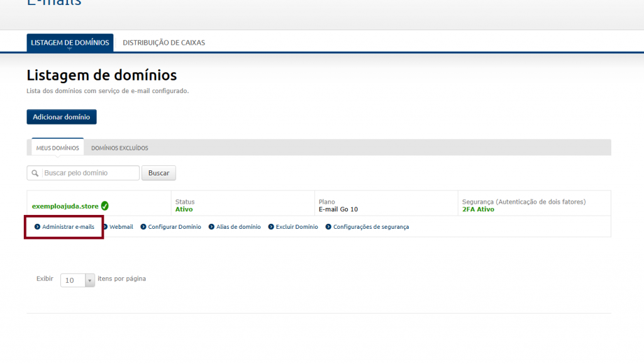Click the Segurança (Autenticação de dois fatores) label

524,202
